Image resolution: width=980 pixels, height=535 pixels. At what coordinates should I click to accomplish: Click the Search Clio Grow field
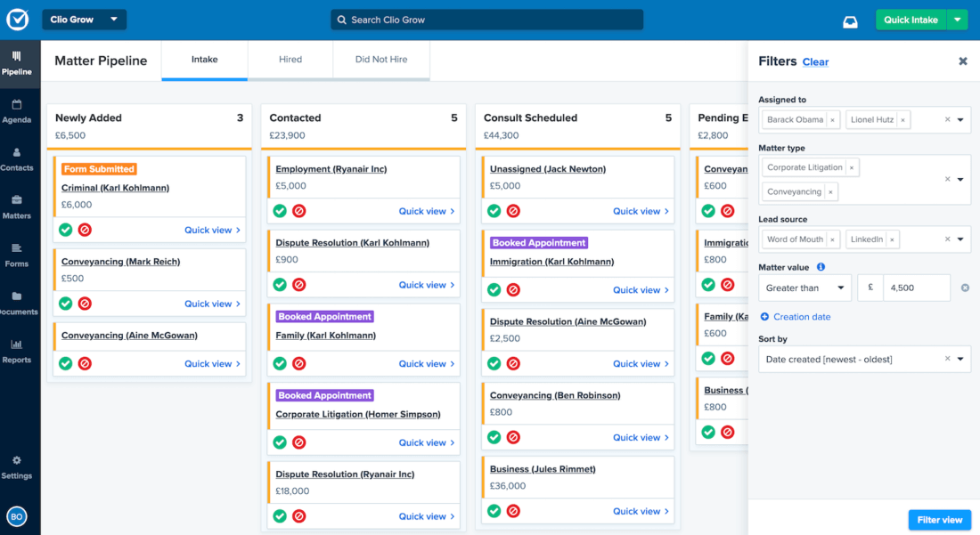(x=486, y=20)
